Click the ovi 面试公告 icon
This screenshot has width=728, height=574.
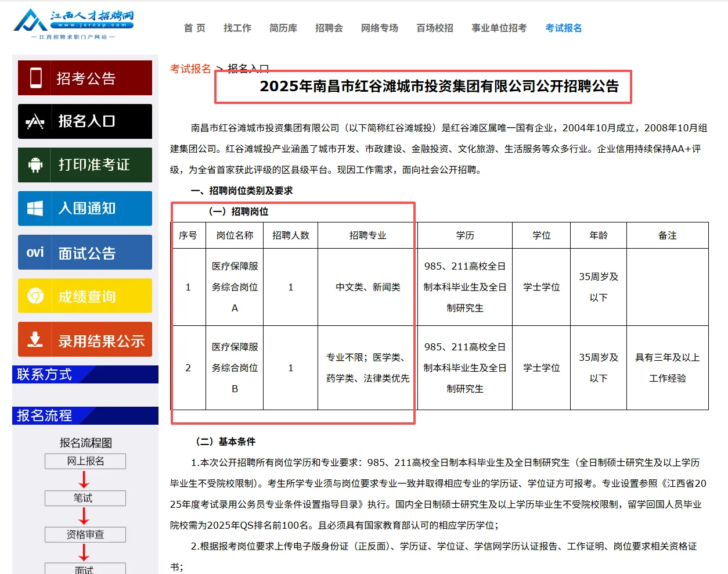coord(36,252)
